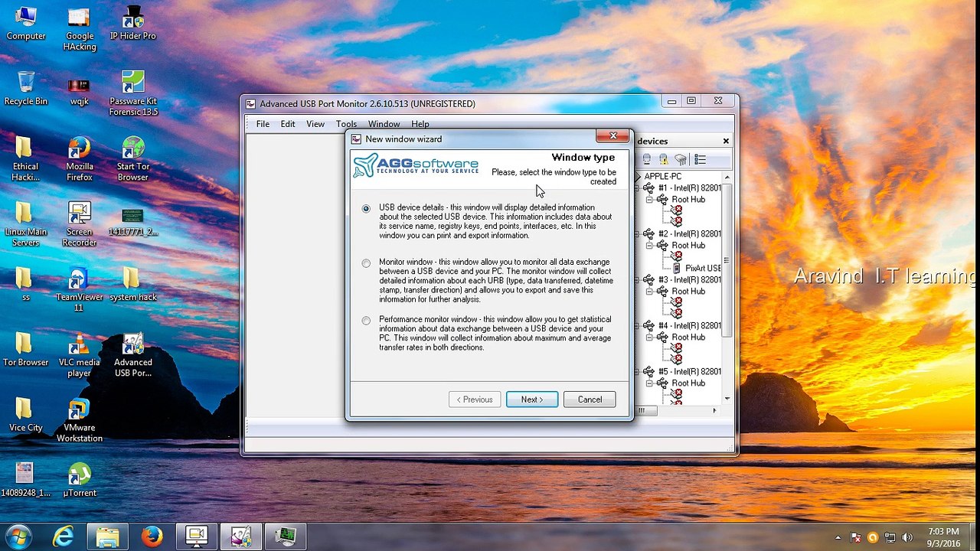Click the Computer desktop icon
Viewport: 980px width, 551px height.
[x=26, y=24]
